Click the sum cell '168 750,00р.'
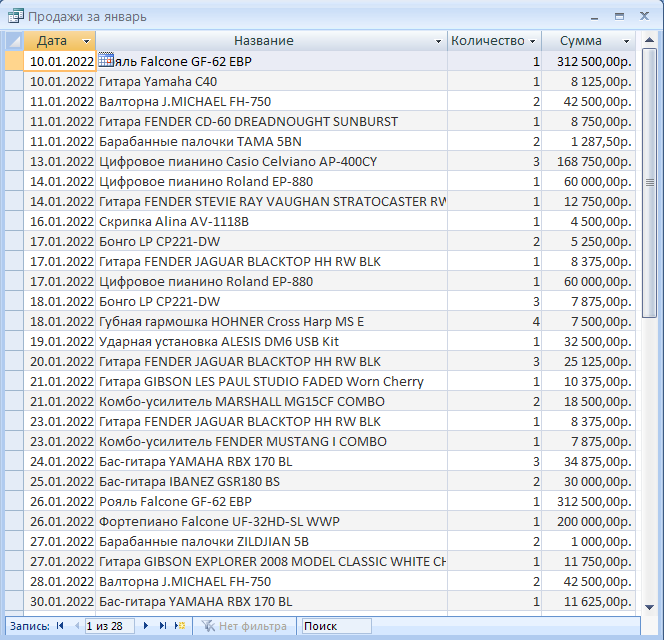 pos(588,161)
